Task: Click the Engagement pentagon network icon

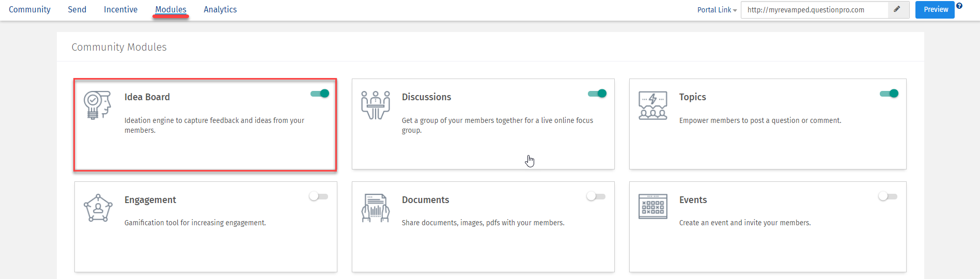Action: tap(98, 208)
